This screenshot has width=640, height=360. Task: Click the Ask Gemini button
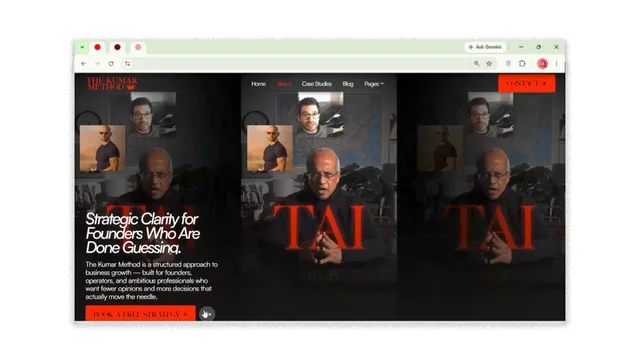click(485, 47)
